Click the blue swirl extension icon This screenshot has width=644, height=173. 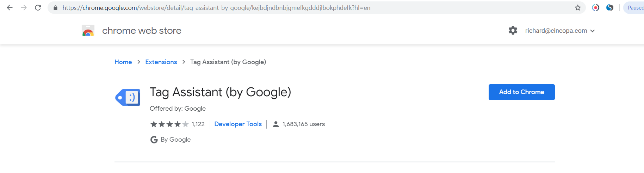click(x=610, y=8)
